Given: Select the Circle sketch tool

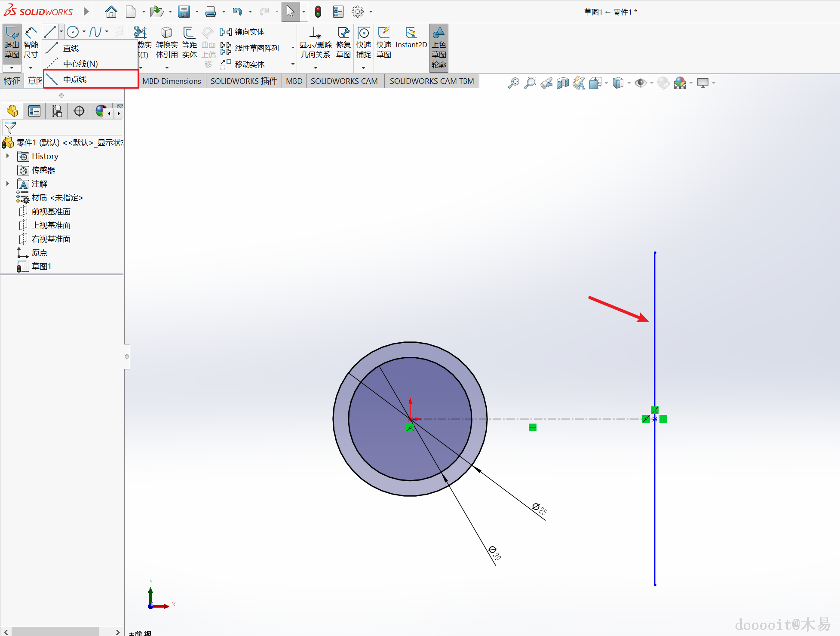Looking at the screenshot, I should click(73, 32).
